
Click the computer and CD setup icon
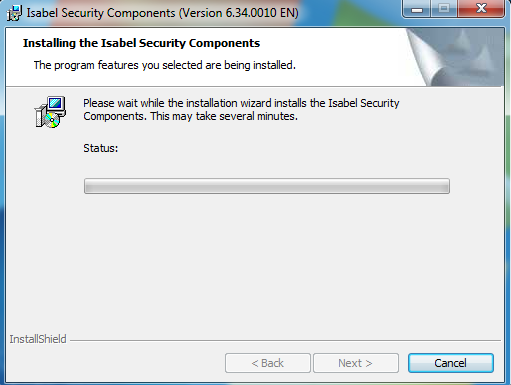point(50,112)
